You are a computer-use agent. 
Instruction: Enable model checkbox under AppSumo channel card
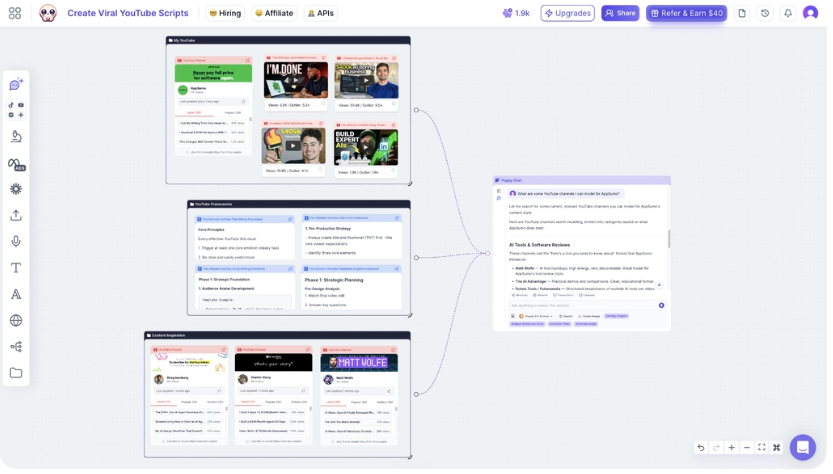pyautogui.click(x=187, y=153)
